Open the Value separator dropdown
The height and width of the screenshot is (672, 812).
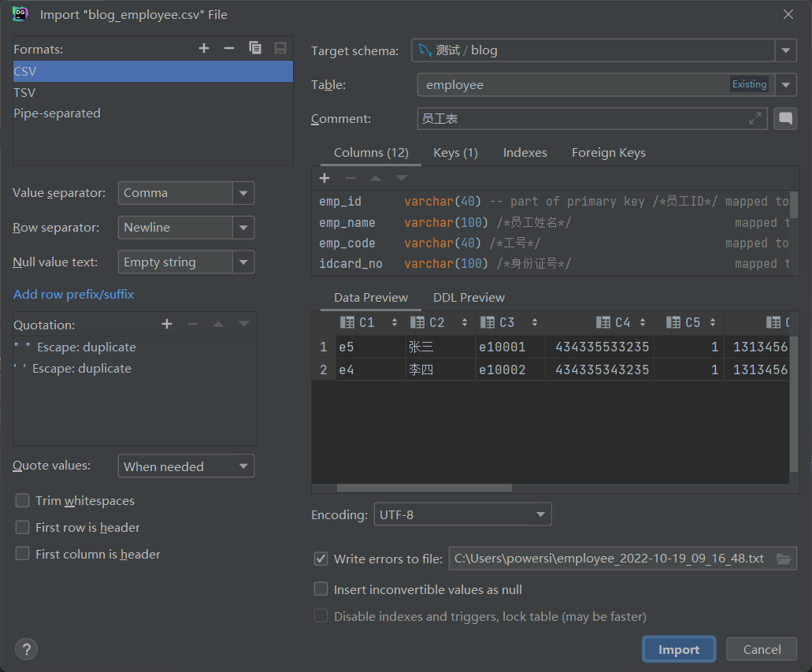[x=243, y=193]
